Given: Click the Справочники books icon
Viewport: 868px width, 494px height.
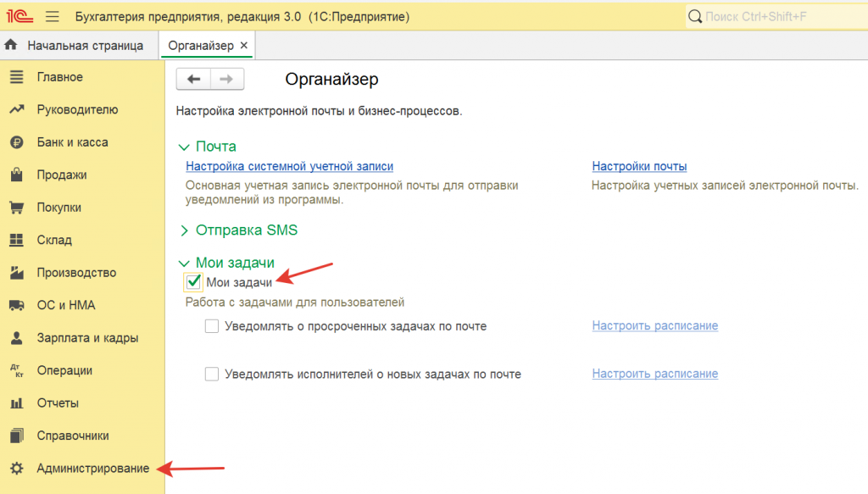Looking at the screenshot, I should click(17, 436).
